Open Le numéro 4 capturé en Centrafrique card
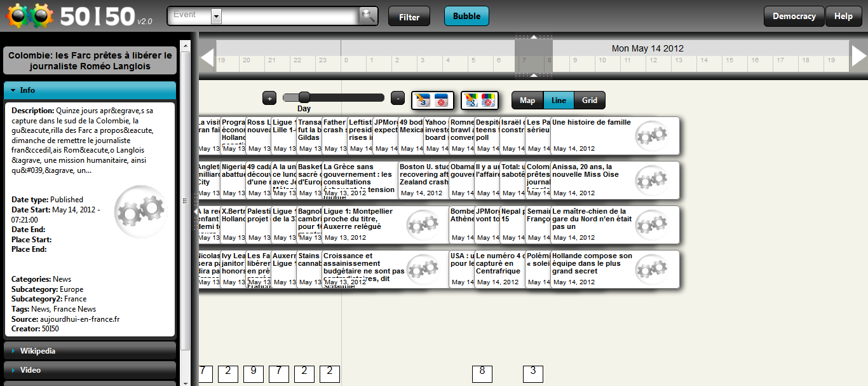 click(x=499, y=269)
